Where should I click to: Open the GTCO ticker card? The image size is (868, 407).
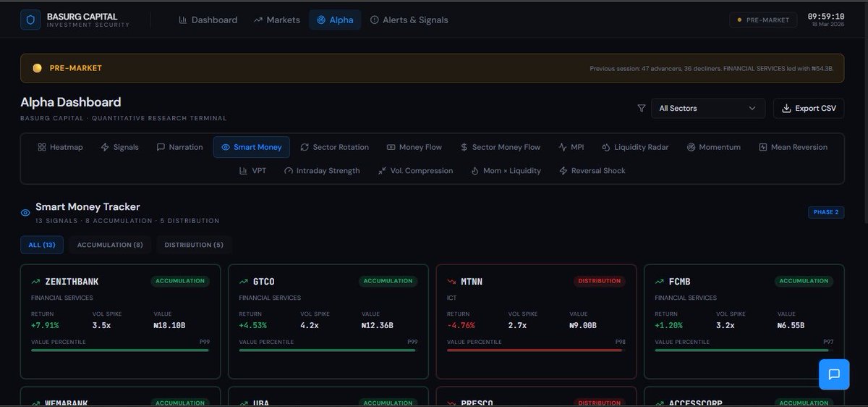(328, 322)
